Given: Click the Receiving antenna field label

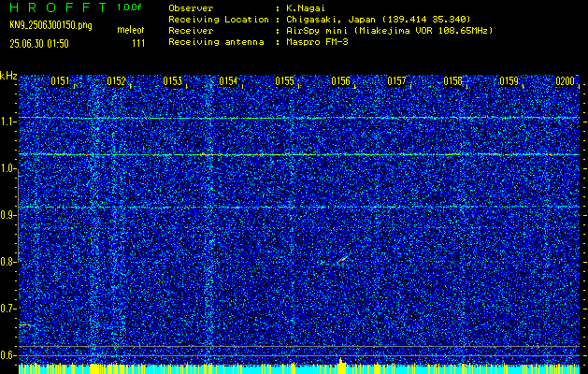Looking at the screenshot, I should [x=216, y=42].
